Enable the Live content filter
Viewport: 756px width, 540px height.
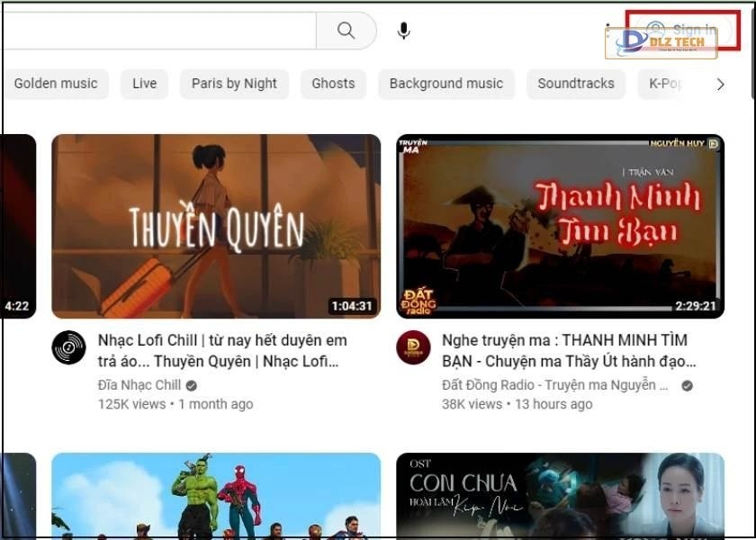pyautogui.click(x=143, y=83)
